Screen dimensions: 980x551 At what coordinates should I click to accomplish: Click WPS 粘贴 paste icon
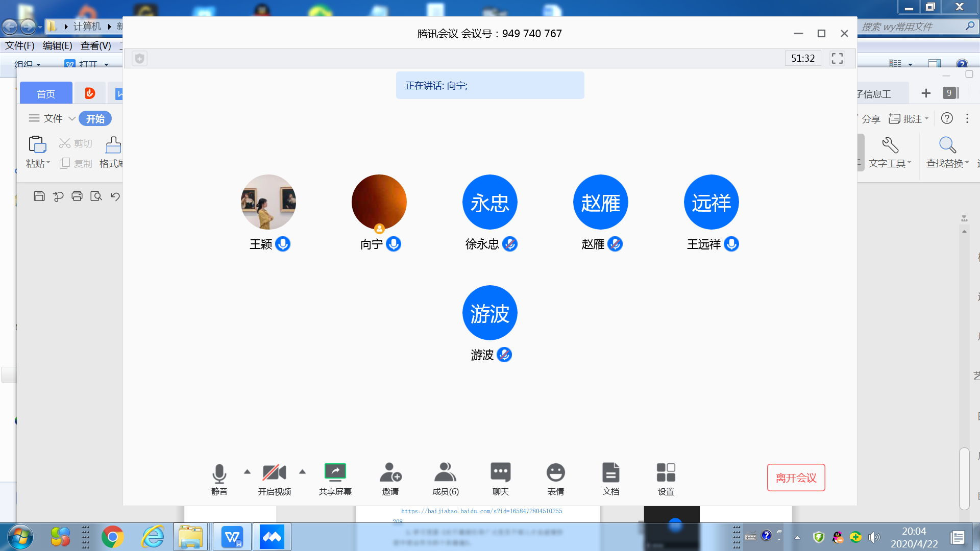pos(37,145)
